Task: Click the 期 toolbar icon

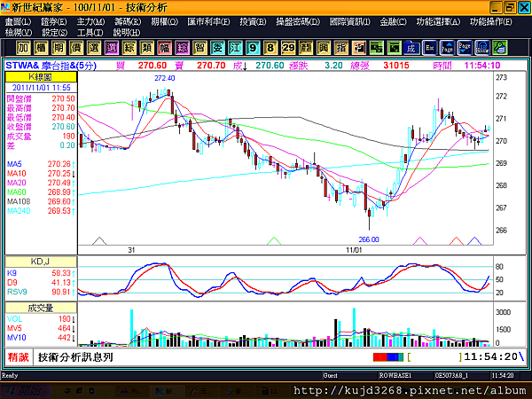Action: coord(59,48)
